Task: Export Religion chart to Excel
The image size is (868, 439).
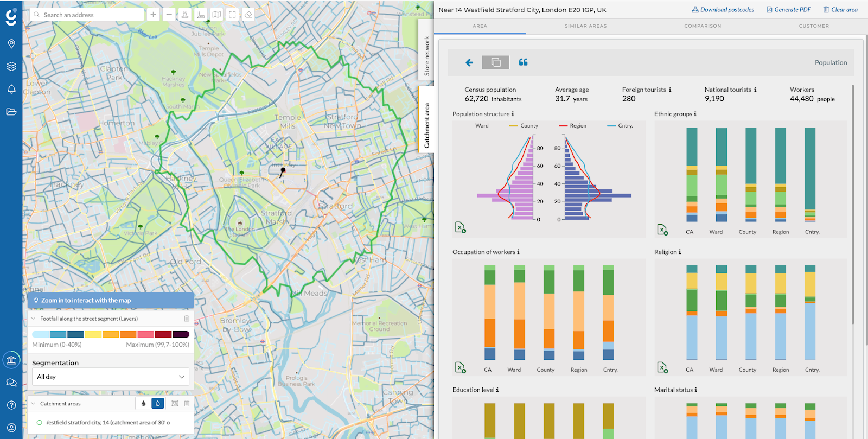Action: [x=662, y=368]
